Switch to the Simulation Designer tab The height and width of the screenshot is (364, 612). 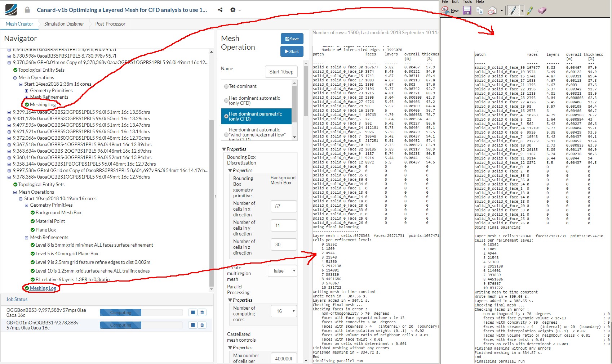click(x=64, y=24)
